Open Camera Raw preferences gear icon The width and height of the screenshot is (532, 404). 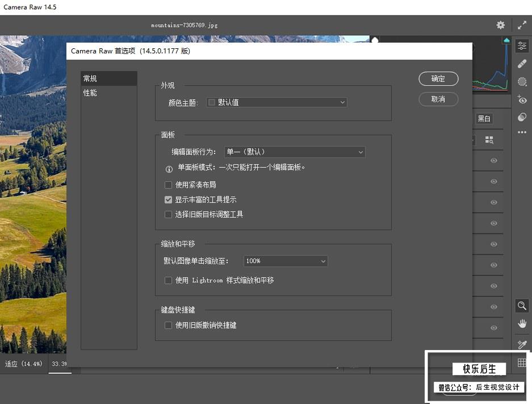click(x=500, y=25)
